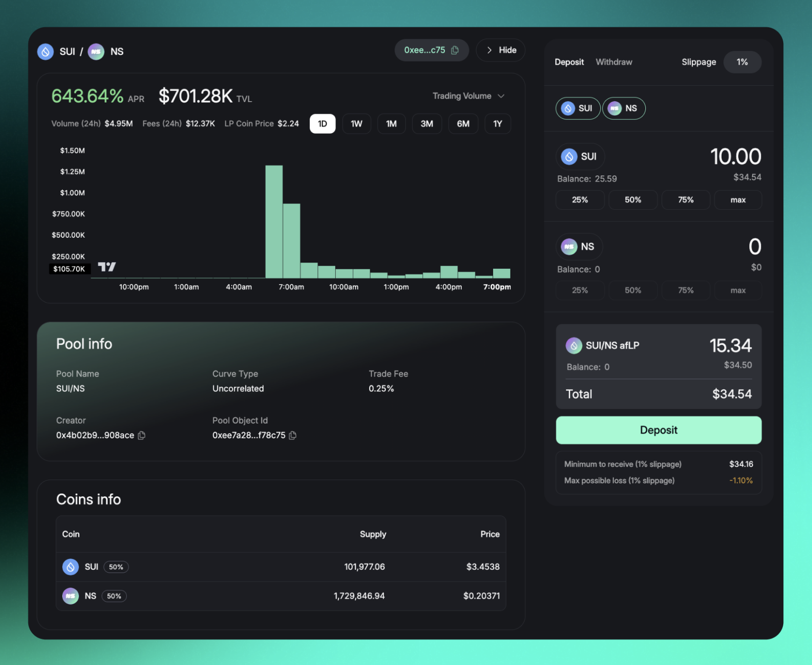Click the tallest bar in volume chart
This screenshot has width=812, height=665.
point(274,221)
